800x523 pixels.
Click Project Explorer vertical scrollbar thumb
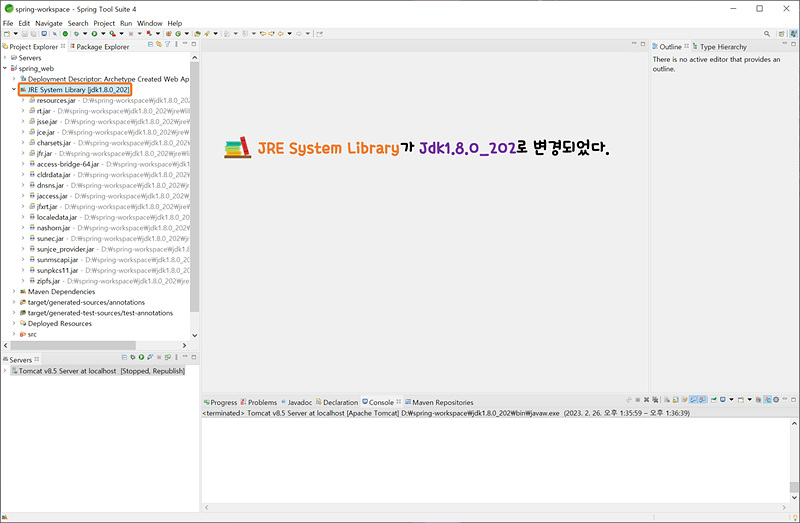point(194,186)
